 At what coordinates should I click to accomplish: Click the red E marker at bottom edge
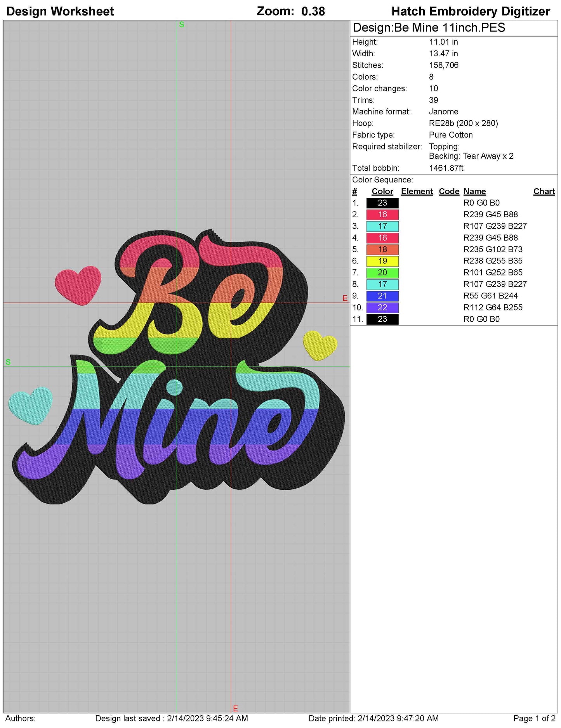tap(235, 708)
